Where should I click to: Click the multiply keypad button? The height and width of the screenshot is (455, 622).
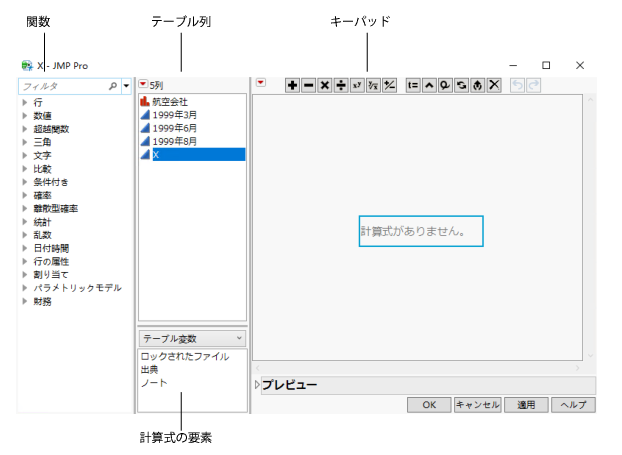pos(324,86)
